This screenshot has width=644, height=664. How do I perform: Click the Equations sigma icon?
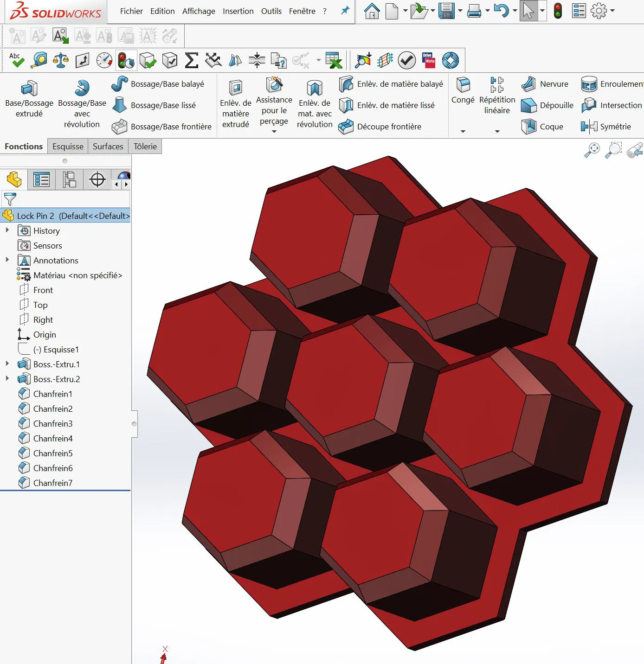pos(192,60)
